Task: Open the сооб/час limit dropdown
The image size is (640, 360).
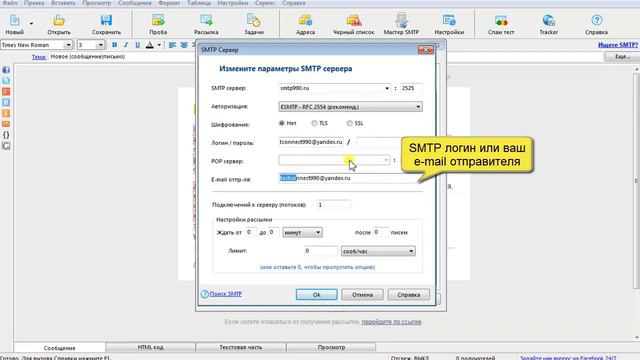Action: [378, 251]
